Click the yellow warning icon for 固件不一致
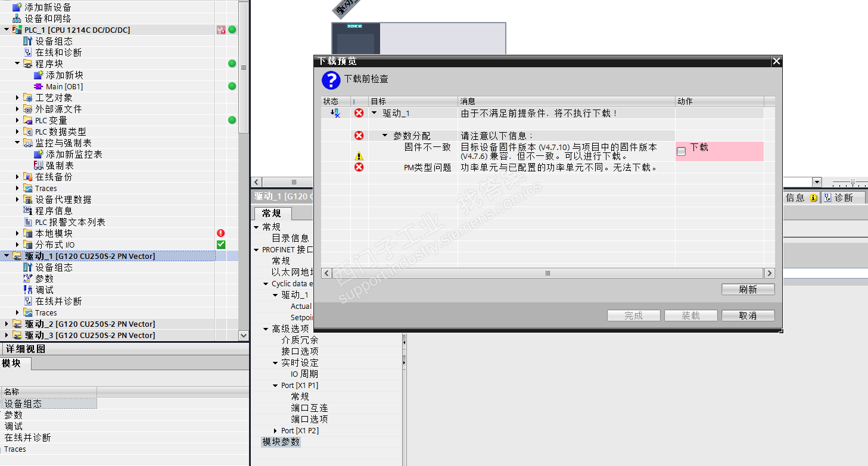 [x=359, y=157]
